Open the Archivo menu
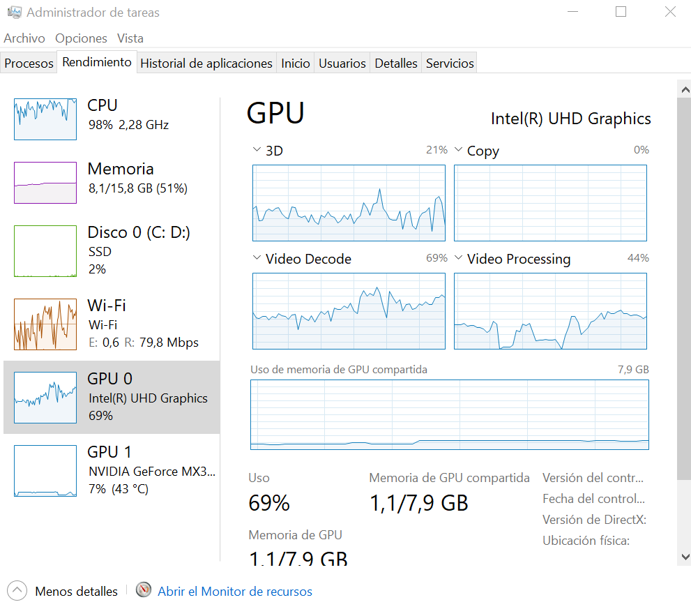 pos(24,38)
